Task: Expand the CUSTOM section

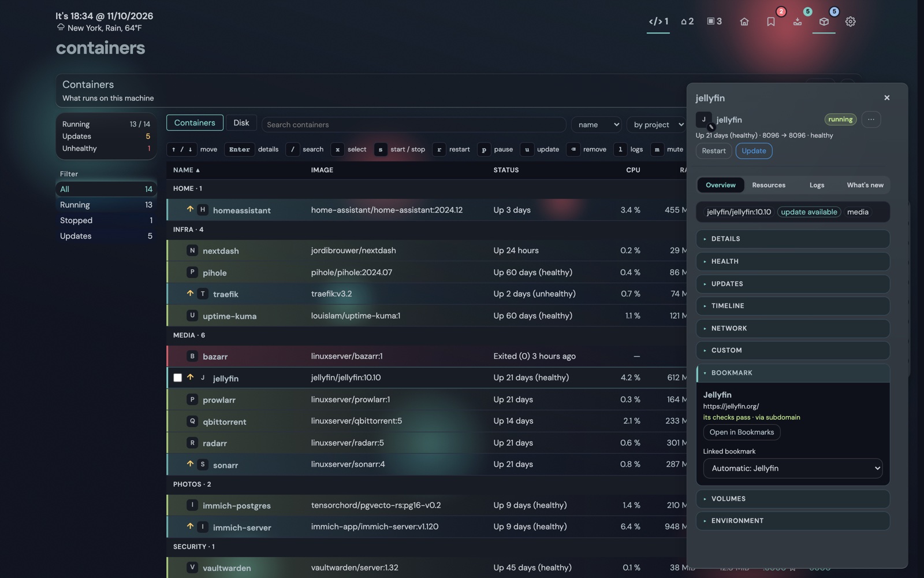Action: coord(793,350)
